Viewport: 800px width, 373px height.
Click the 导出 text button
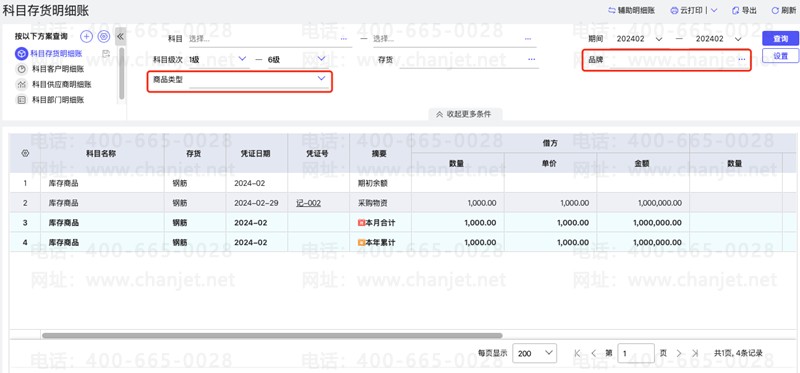pyautogui.click(x=749, y=10)
